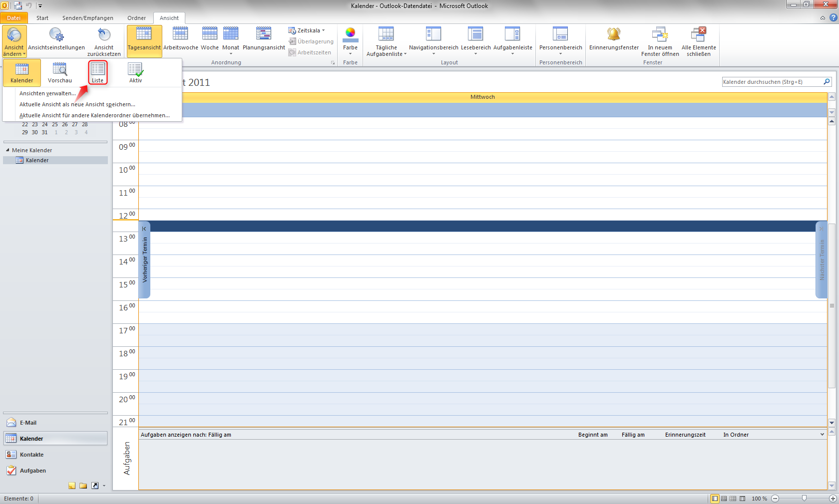Image resolution: width=839 pixels, height=504 pixels.
Task: Select the Monat view icon
Action: 231,40
